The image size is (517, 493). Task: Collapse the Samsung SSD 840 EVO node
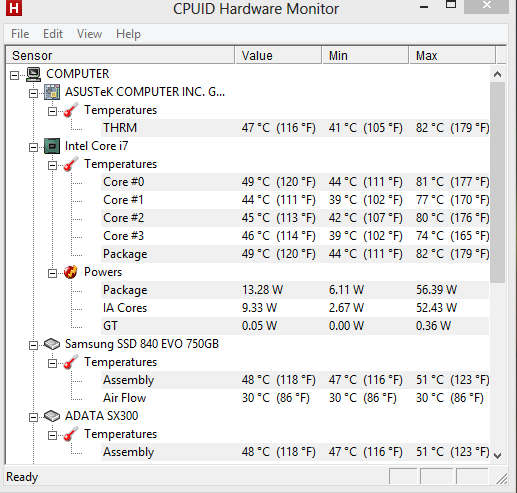pos(33,345)
